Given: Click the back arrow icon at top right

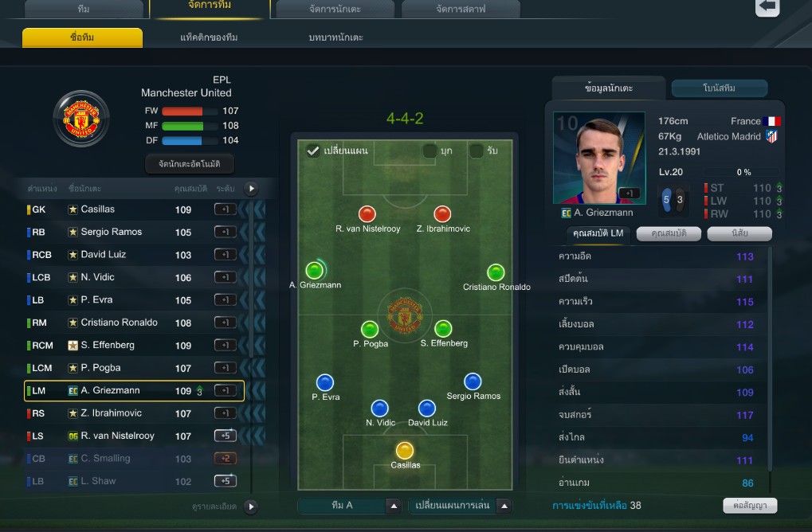Looking at the screenshot, I should [x=767, y=6].
